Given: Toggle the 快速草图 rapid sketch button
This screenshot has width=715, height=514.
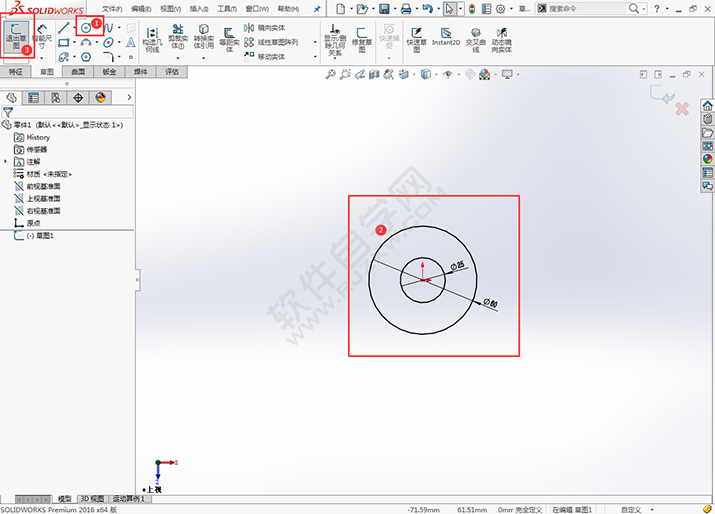Looking at the screenshot, I should pyautogui.click(x=416, y=40).
